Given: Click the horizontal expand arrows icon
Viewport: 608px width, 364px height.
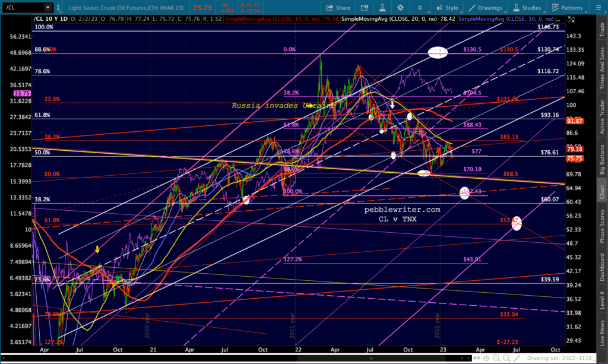Looking at the screenshot, I should tap(477, 358).
